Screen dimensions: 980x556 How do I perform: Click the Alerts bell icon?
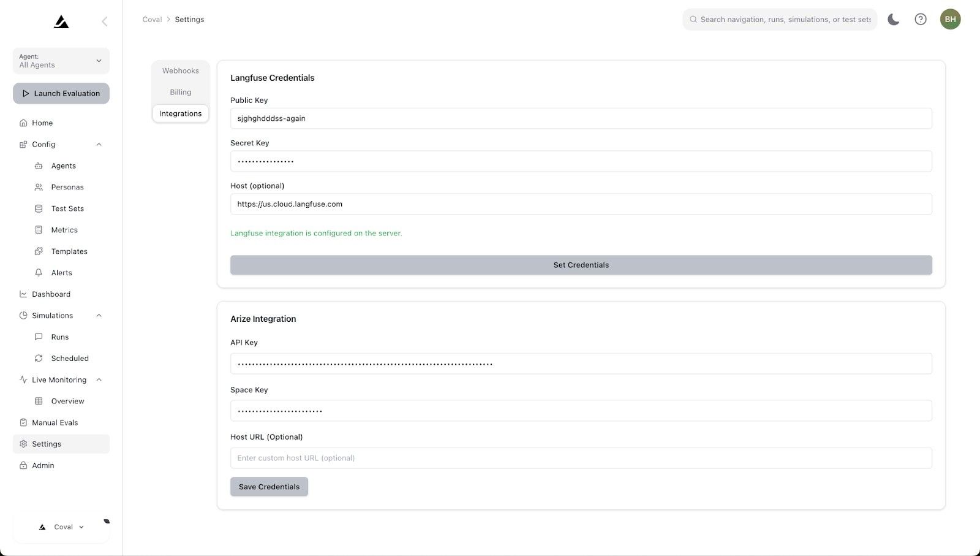tap(39, 273)
